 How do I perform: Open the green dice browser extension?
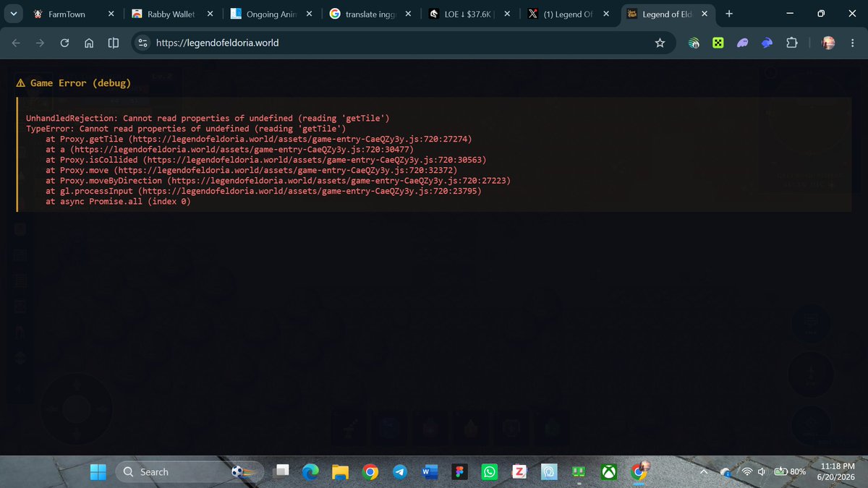click(x=718, y=43)
